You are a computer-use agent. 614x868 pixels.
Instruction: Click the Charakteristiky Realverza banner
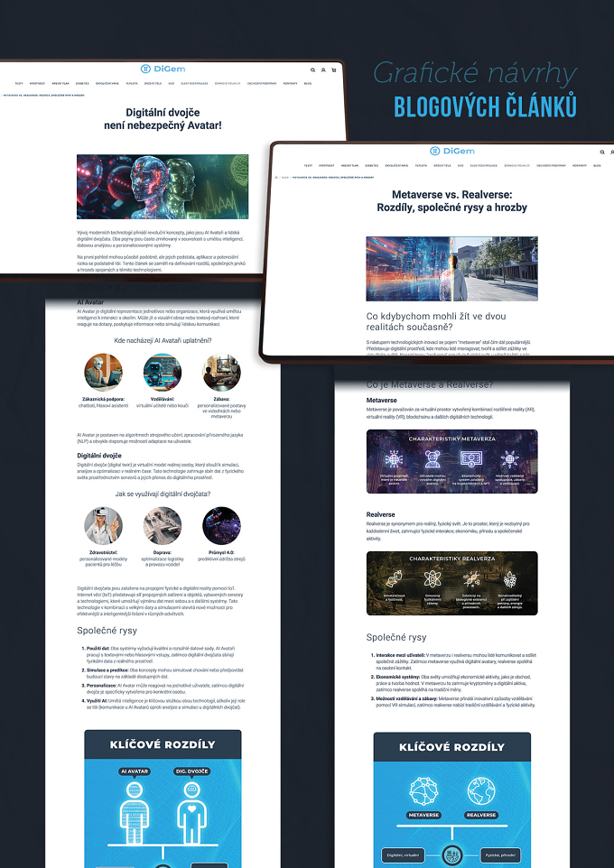pyautogui.click(x=451, y=583)
